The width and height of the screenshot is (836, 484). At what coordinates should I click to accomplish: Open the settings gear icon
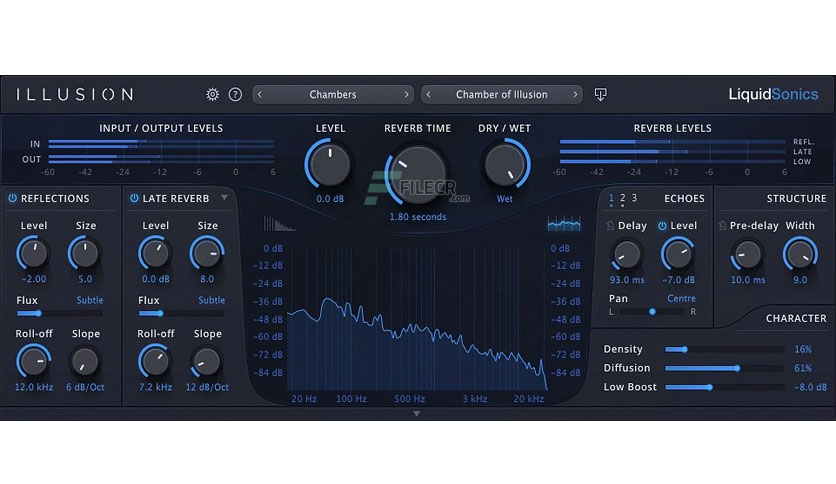212,94
